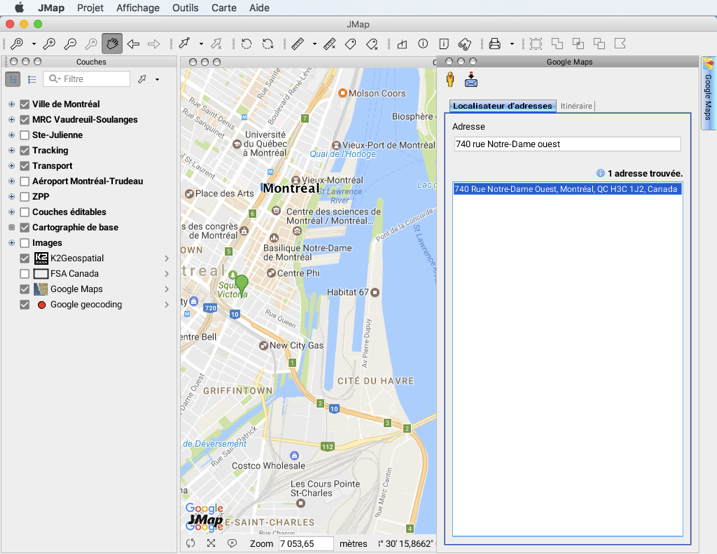The height and width of the screenshot is (554, 717).
Task: Select the Pan hand tool
Action: coord(111,44)
